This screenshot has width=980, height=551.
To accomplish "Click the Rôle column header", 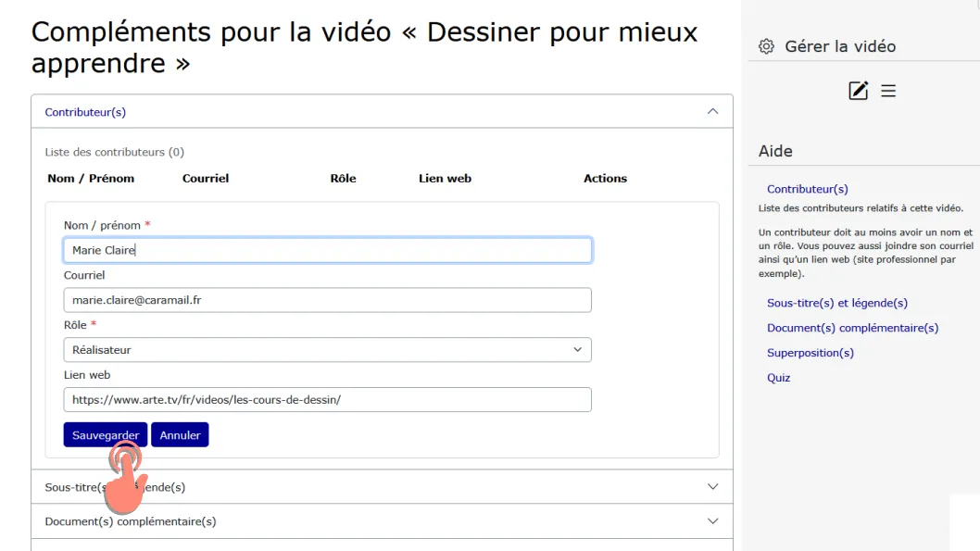I will [x=343, y=178].
